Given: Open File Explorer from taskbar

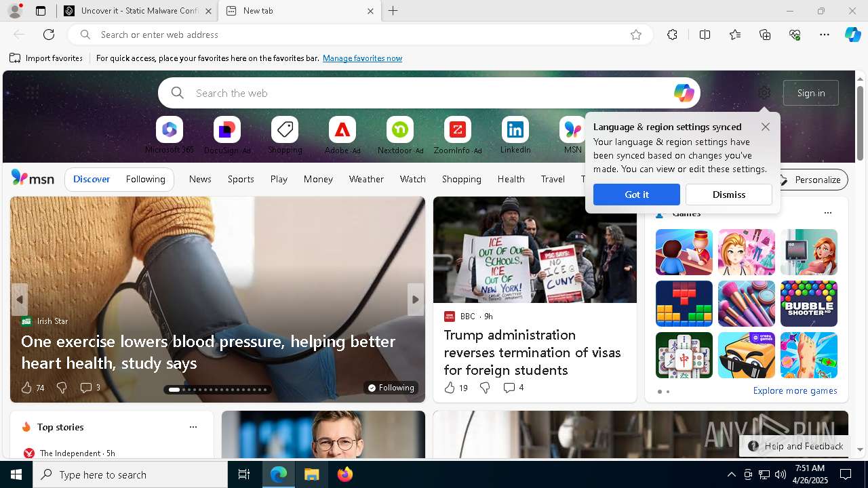Looking at the screenshot, I should tap(311, 474).
